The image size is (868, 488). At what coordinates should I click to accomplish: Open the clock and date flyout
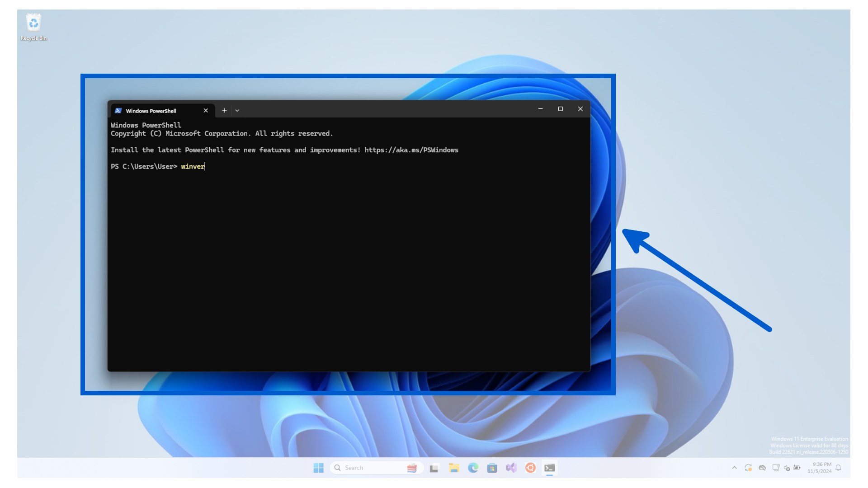(819, 468)
